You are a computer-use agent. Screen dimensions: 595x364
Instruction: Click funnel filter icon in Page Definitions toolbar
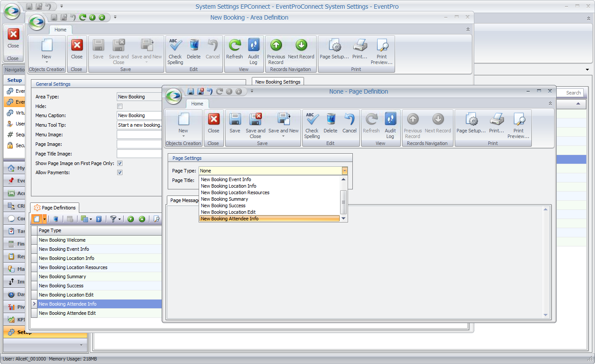(x=113, y=219)
